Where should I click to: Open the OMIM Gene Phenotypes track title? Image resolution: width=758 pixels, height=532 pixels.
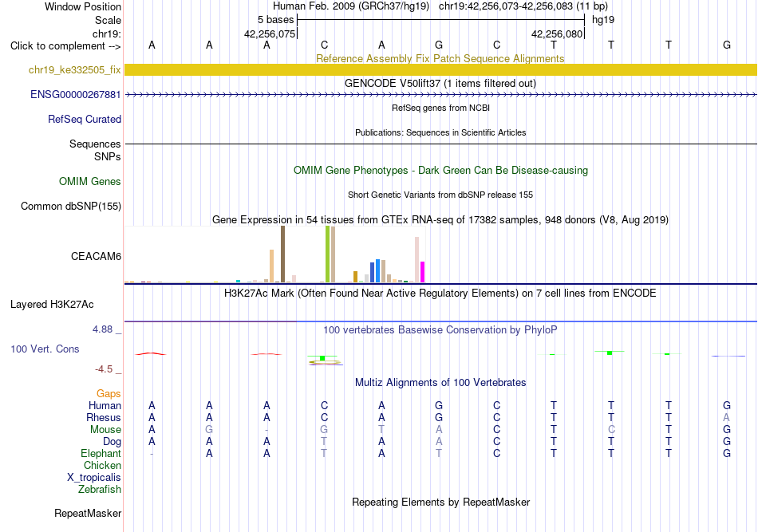click(x=441, y=170)
